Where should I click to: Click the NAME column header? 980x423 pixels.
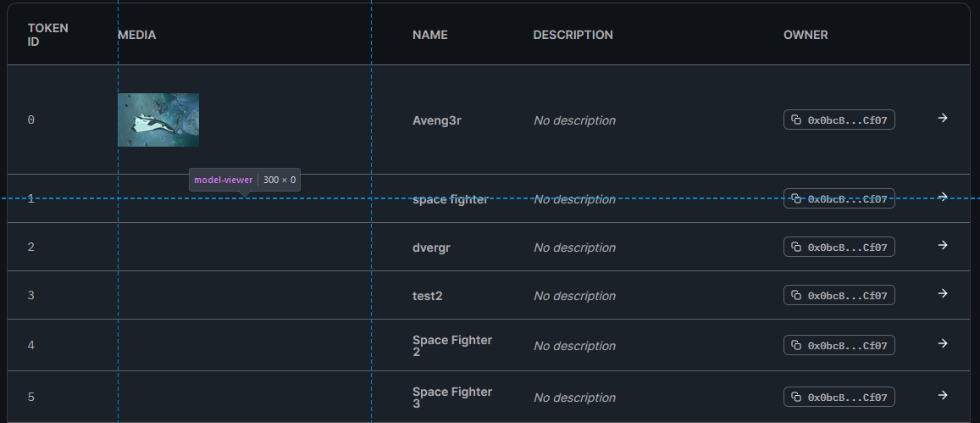(x=430, y=35)
